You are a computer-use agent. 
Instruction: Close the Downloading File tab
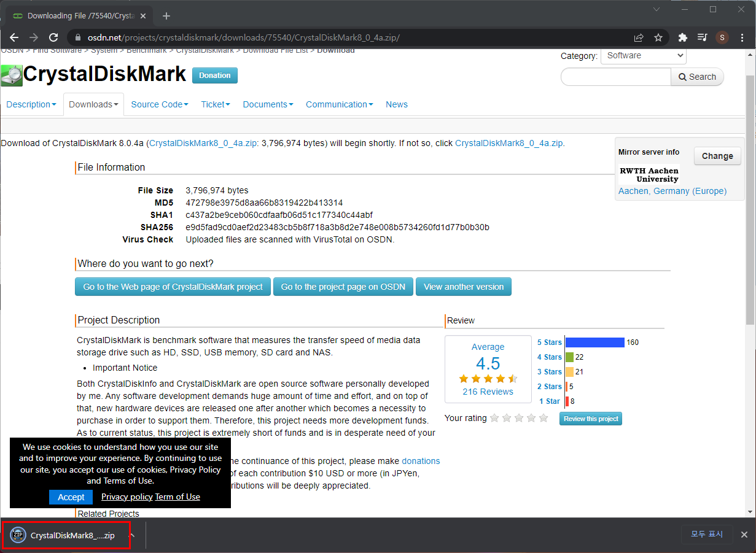144,16
